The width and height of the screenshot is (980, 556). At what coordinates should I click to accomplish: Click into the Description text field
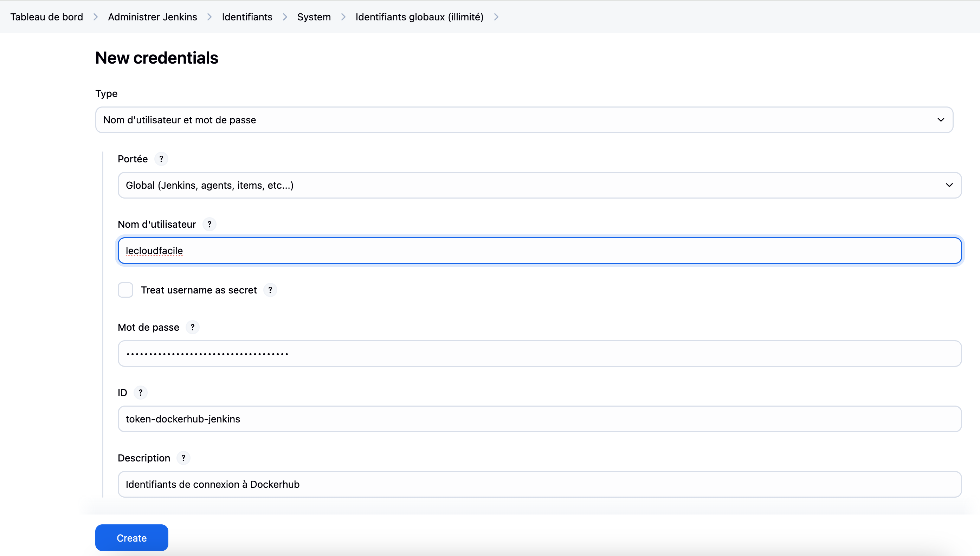539,484
